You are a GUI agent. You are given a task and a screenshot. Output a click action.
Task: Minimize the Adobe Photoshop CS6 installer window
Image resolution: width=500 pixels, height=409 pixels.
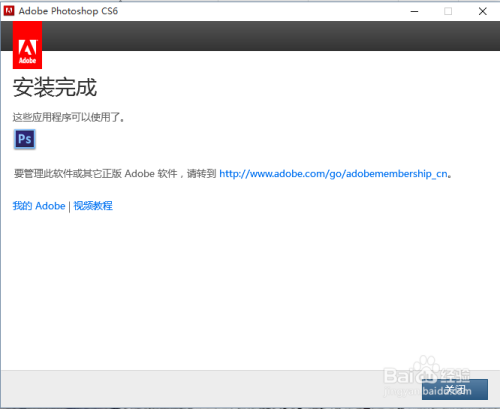(x=414, y=11)
